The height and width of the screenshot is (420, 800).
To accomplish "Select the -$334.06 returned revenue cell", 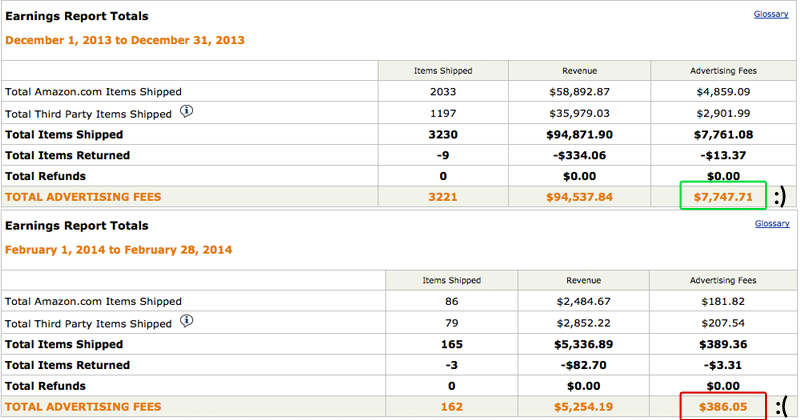I will [x=579, y=155].
